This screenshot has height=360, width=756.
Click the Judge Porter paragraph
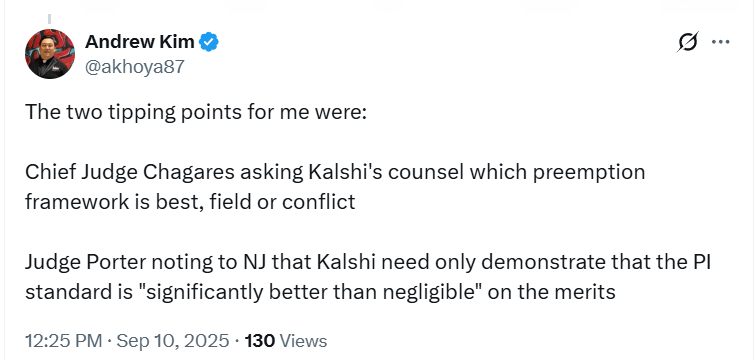pos(368,277)
